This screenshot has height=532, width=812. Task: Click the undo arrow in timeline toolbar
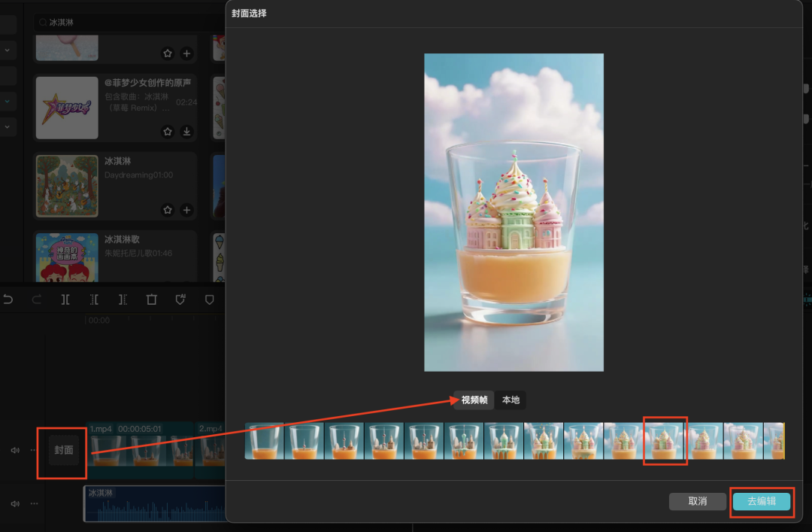8,299
